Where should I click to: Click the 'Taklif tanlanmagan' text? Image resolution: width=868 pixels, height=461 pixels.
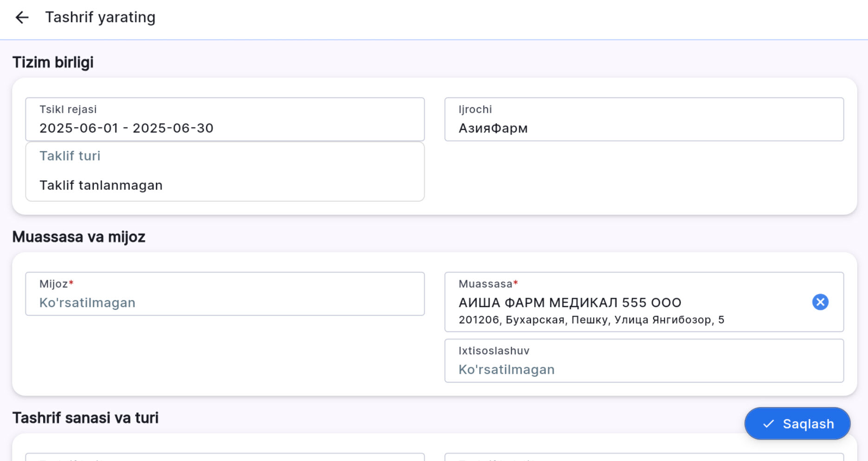click(x=101, y=186)
